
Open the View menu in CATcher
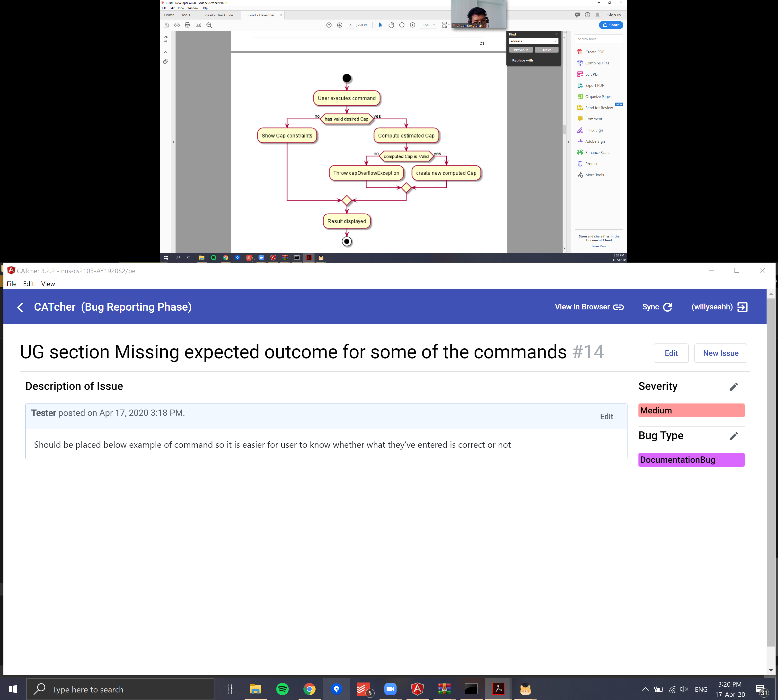coord(48,284)
